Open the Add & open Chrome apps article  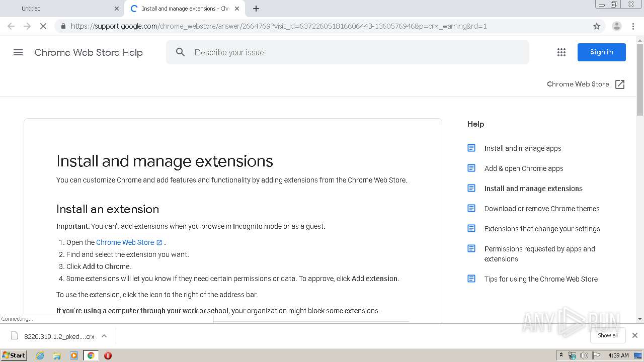pyautogui.click(x=524, y=168)
